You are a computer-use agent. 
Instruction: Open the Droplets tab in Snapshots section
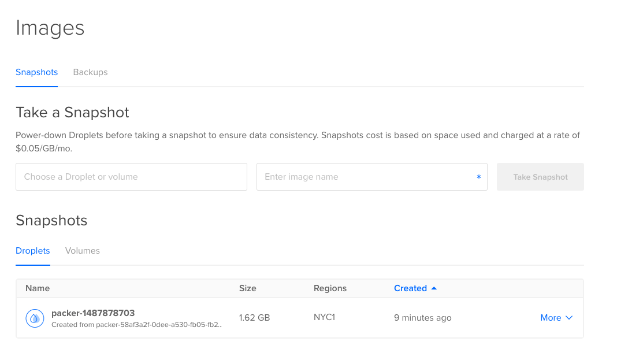tap(32, 251)
